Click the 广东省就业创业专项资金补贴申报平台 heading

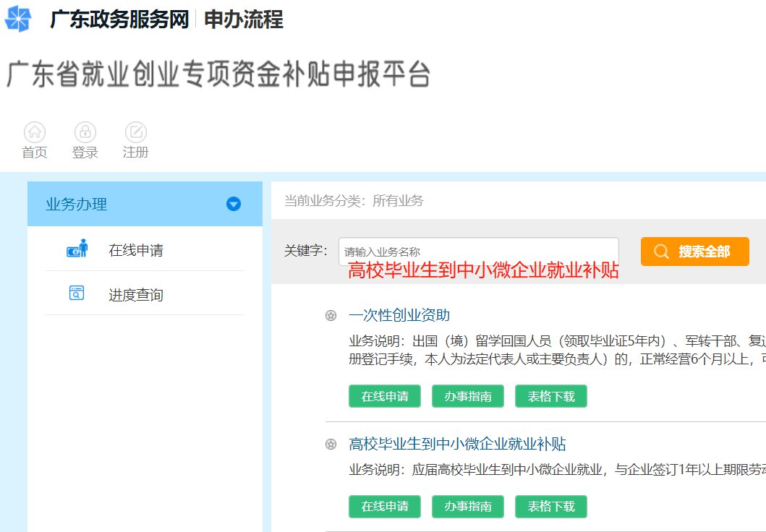click(218, 74)
